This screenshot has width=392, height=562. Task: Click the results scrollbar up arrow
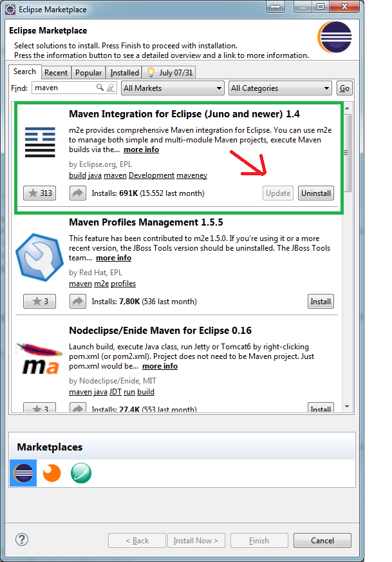pyautogui.click(x=347, y=108)
